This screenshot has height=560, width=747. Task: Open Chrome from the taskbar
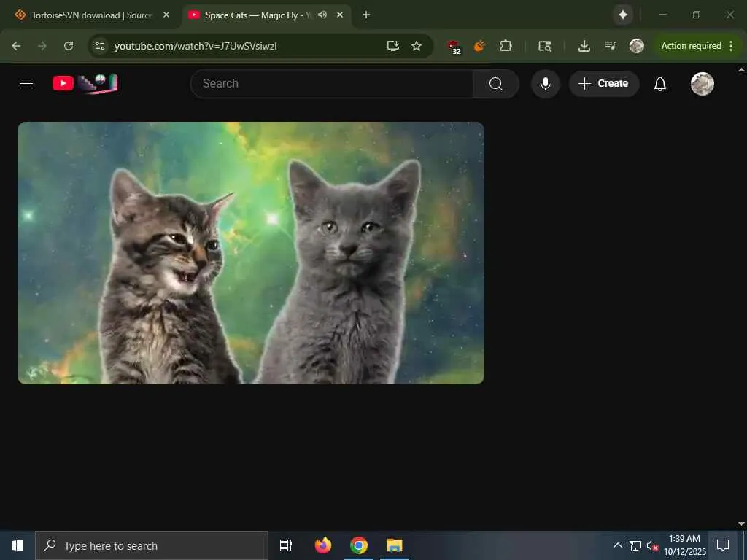coord(359,545)
